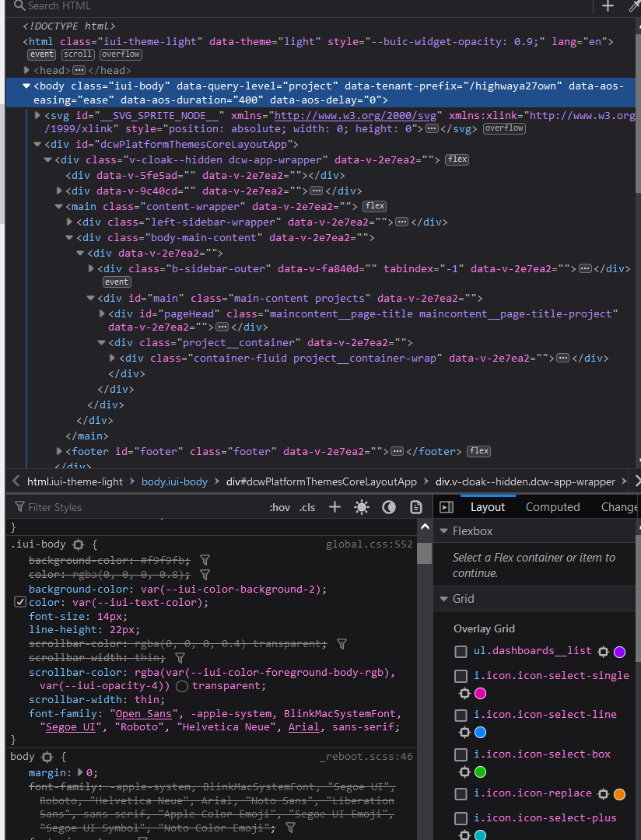
Task: Uncheck the color property in .iui-body rule
Action: tap(19, 601)
